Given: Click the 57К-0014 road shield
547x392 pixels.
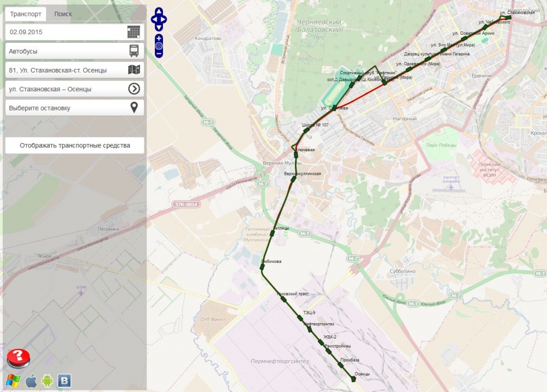Looking at the screenshot, I should 186,205.
